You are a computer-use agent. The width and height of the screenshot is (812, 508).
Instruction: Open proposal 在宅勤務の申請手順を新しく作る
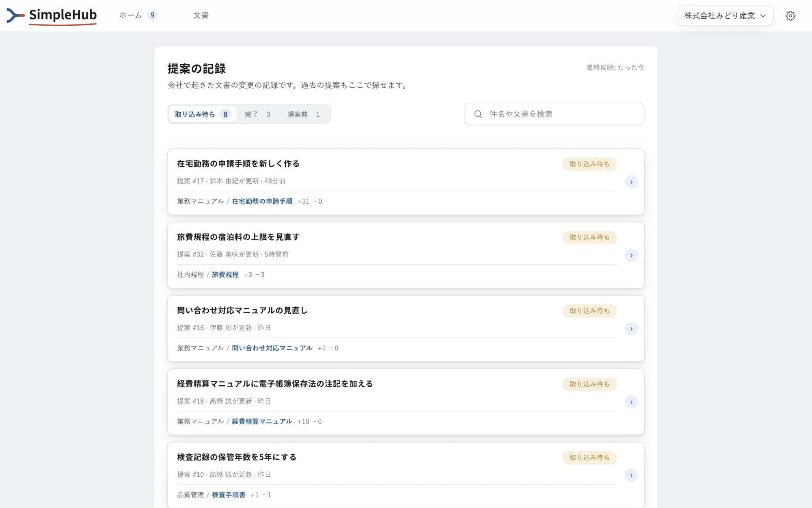[x=238, y=164]
